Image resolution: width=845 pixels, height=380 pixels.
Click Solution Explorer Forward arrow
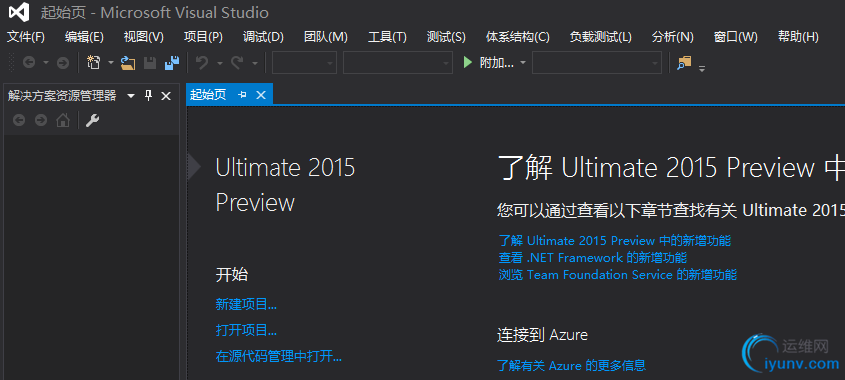[x=41, y=120]
